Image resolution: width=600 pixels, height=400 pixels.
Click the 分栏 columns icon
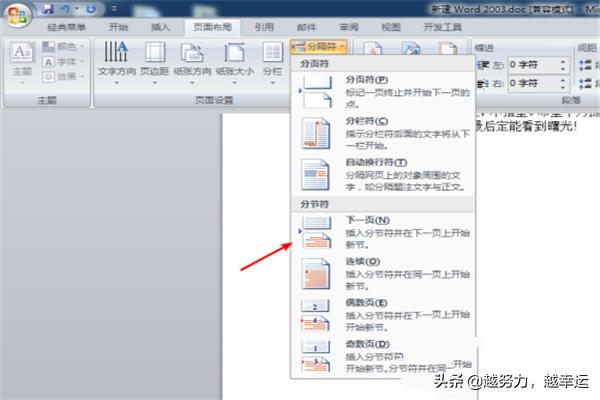tap(272, 52)
